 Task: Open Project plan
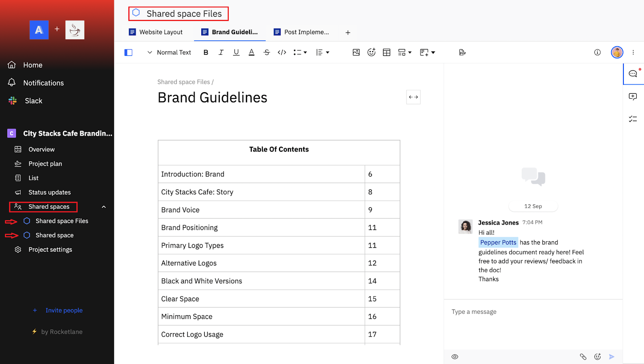[38, 164]
